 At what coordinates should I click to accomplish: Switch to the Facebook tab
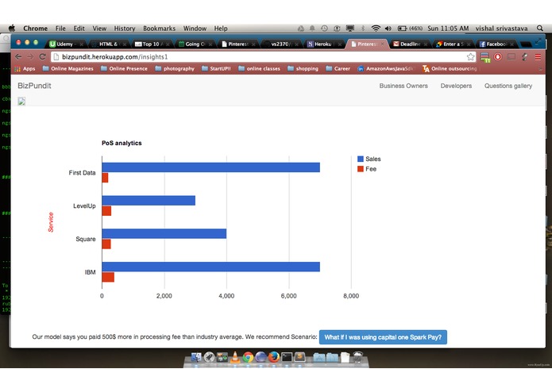(x=496, y=44)
